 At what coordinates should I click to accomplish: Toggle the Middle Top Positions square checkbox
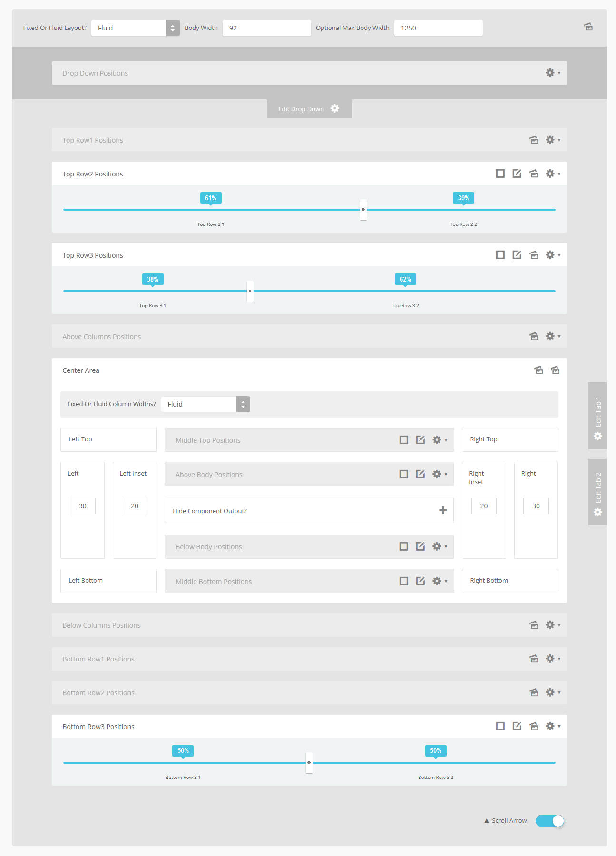404,440
